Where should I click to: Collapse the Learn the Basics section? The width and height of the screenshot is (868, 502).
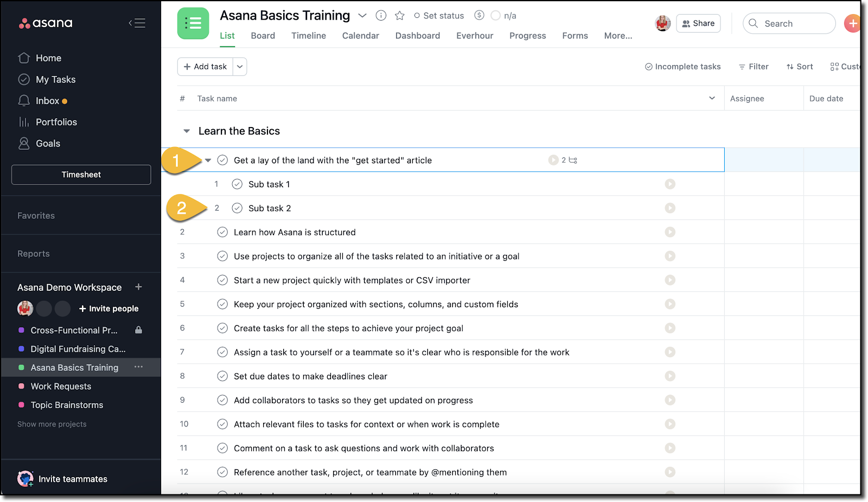tap(187, 131)
